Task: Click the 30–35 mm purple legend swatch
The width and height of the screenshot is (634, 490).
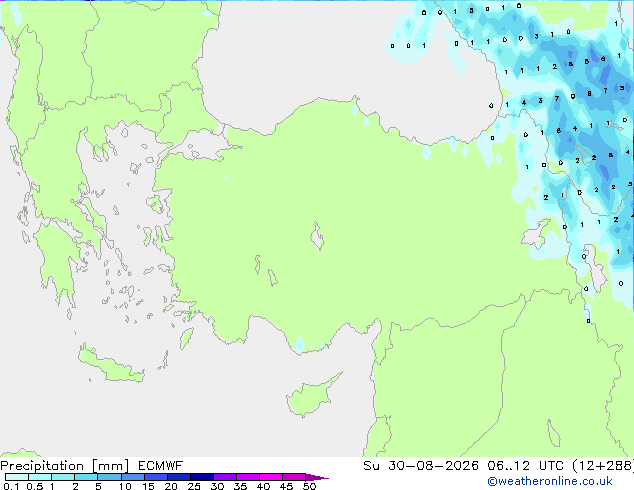Action: pyautogui.click(x=224, y=477)
